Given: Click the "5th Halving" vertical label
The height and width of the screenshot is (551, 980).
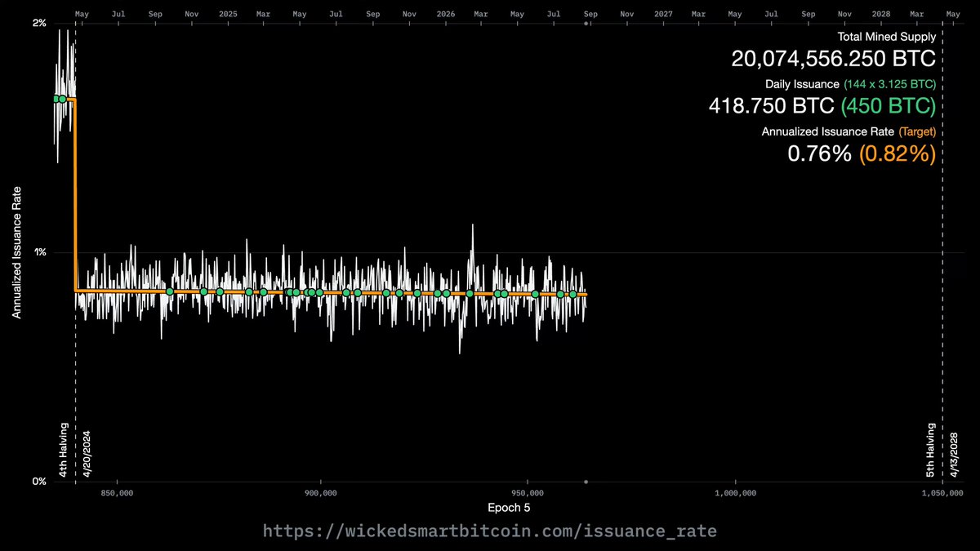Looking at the screenshot, I should [x=932, y=450].
